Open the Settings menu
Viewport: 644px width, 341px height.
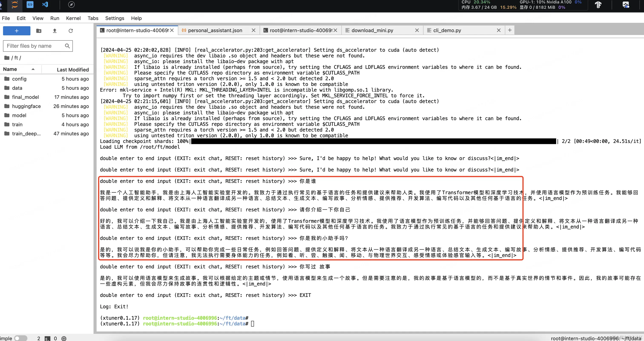[x=115, y=18]
